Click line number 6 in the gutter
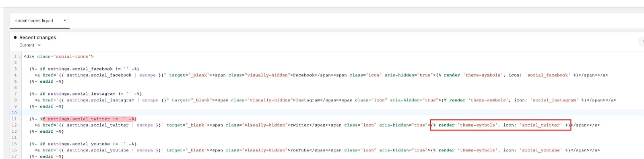 15,88
